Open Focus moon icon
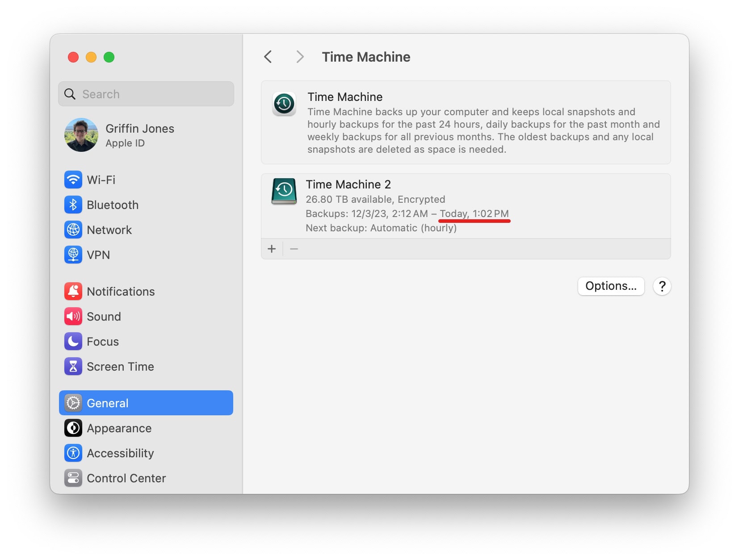 73,342
